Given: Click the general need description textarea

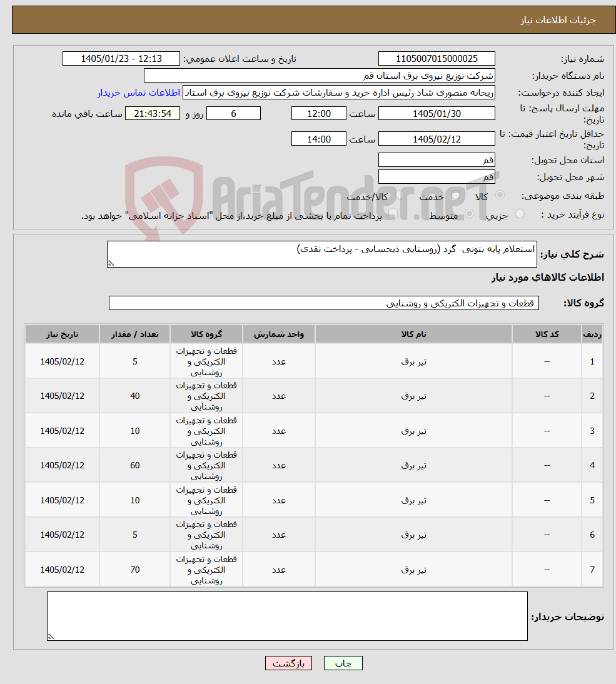Looking at the screenshot, I should point(322,254).
